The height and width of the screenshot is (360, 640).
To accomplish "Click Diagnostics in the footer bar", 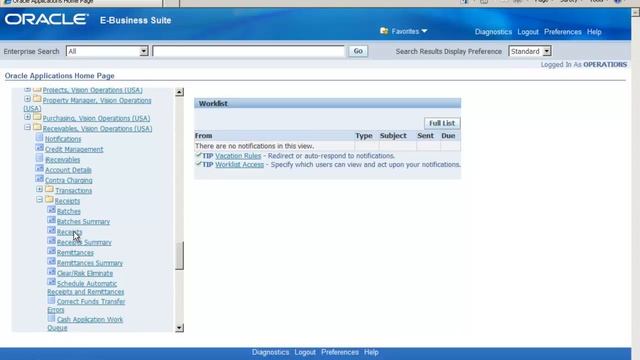I will point(270,352).
